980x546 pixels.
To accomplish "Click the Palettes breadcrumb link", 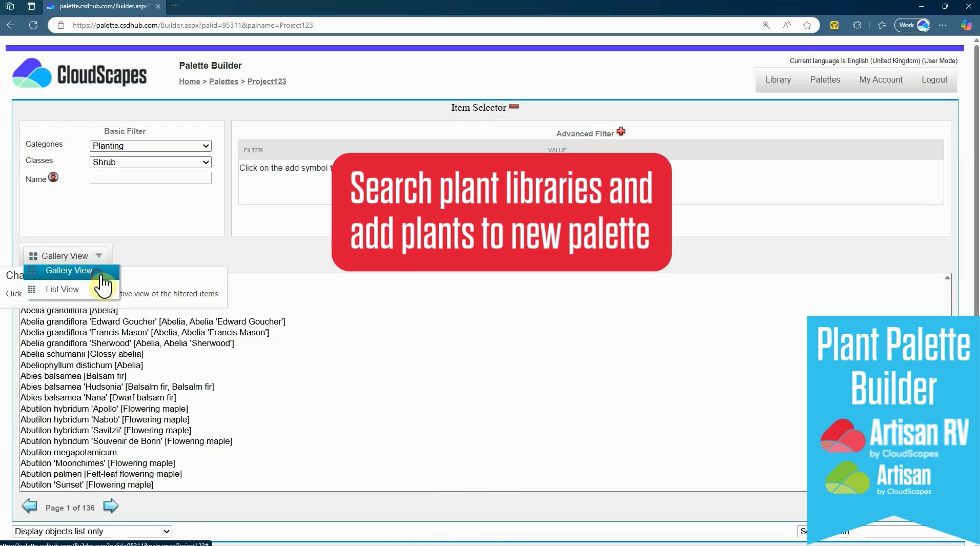I will (x=223, y=82).
